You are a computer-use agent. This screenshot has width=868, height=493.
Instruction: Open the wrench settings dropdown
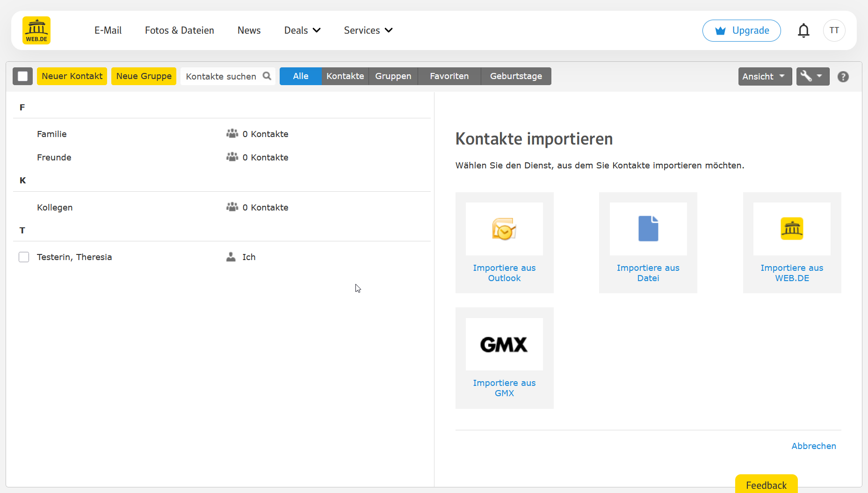812,76
